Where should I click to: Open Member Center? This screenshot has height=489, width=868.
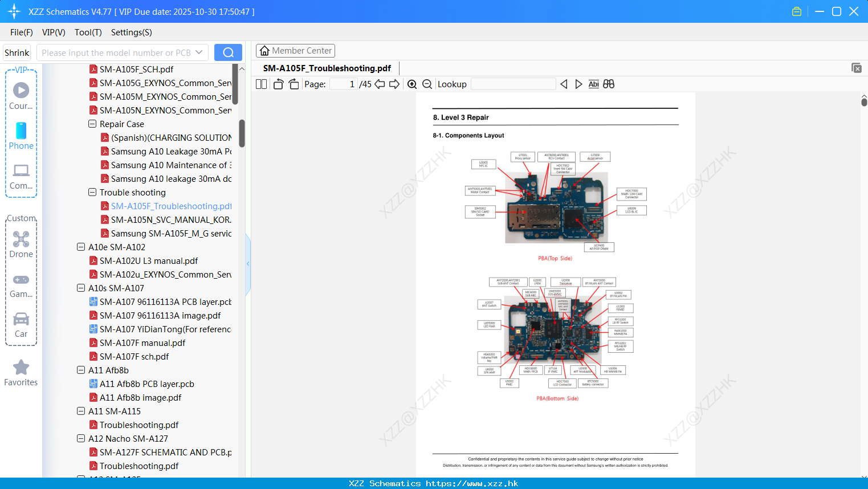click(295, 51)
